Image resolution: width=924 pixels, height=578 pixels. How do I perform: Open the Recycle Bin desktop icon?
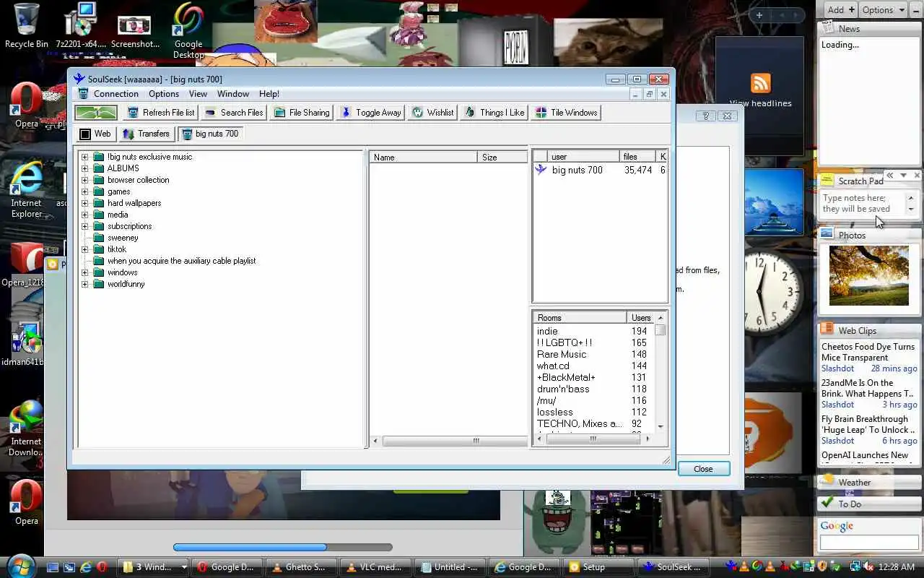(x=27, y=27)
